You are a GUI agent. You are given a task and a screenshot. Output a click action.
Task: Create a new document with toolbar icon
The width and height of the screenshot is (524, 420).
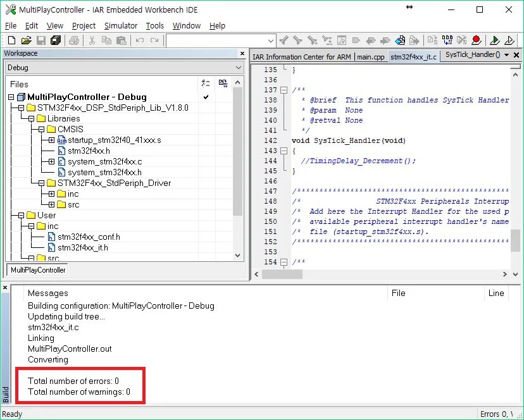click(x=11, y=40)
